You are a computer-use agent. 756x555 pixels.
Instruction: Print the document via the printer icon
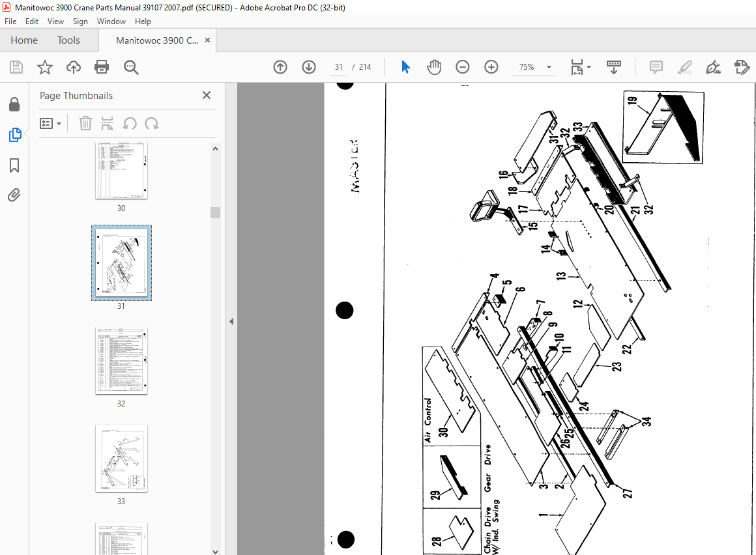click(x=102, y=67)
